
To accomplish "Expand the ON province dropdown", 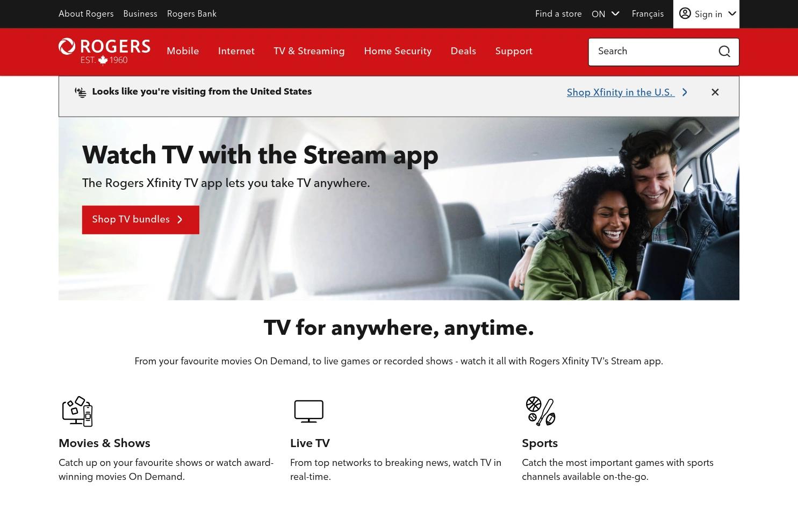I will [606, 14].
